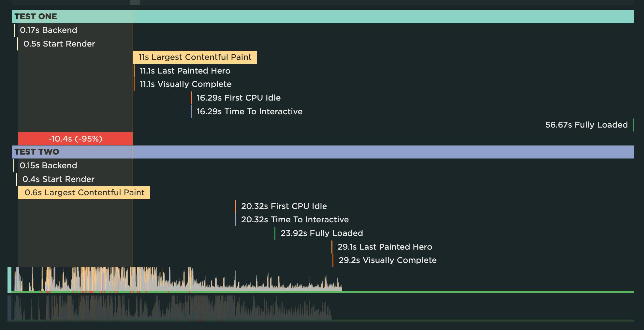
Task: Select the 11.1s Last Painted Hero marker
Action: [185, 71]
